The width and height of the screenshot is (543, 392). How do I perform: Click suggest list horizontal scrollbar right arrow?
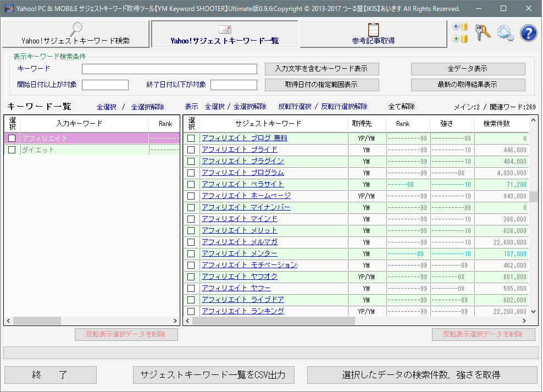click(524, 321)
